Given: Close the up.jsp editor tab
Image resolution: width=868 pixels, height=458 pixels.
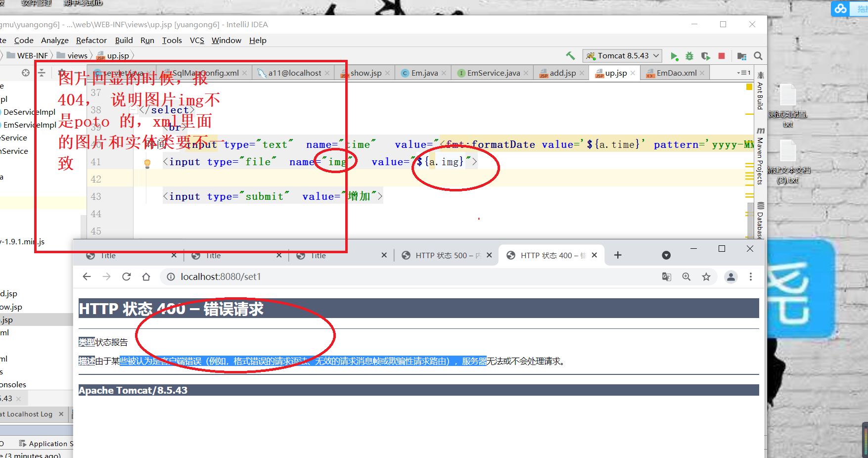Looking at the screenshot, I should click(633, 73).
